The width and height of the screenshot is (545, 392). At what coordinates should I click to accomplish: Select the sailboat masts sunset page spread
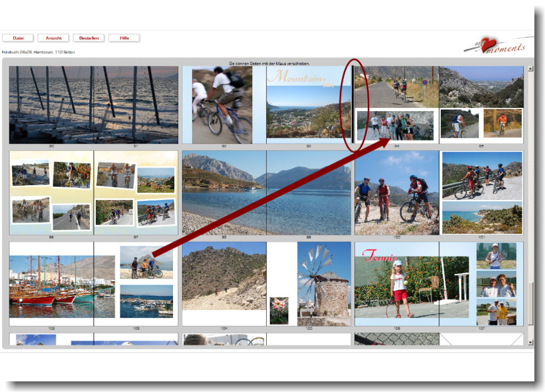coord(94,105)
